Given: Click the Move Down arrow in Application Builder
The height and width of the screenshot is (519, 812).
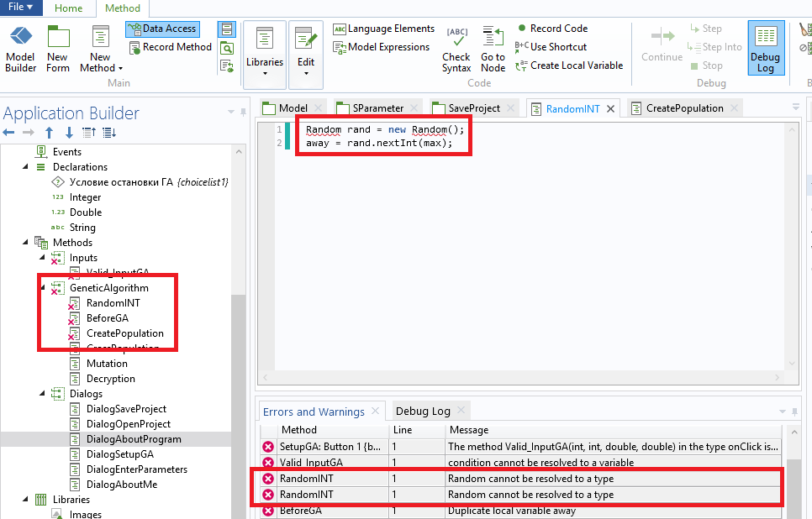Looking at the screenshot, I should pos(69,133).
